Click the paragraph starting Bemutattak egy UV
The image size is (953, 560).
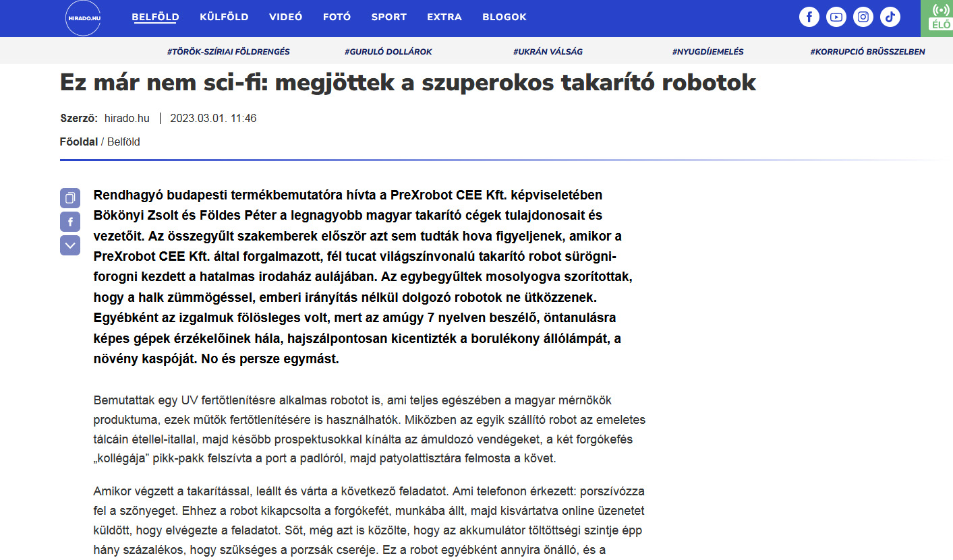click(x=370, y=429)
